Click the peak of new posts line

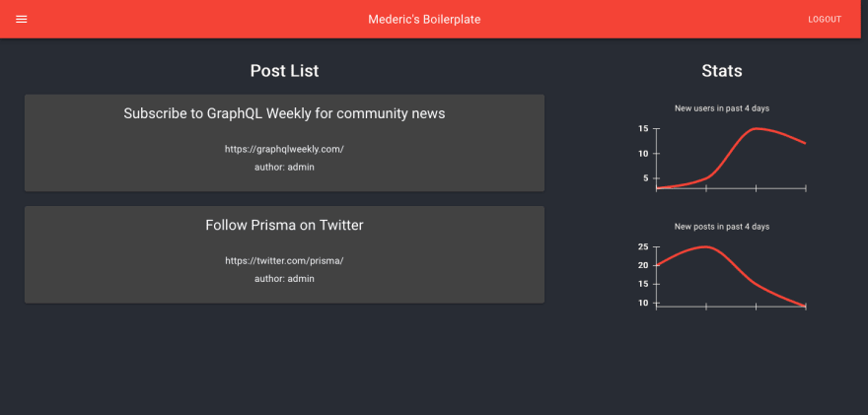pyautogui.click(x=706, y=246)
